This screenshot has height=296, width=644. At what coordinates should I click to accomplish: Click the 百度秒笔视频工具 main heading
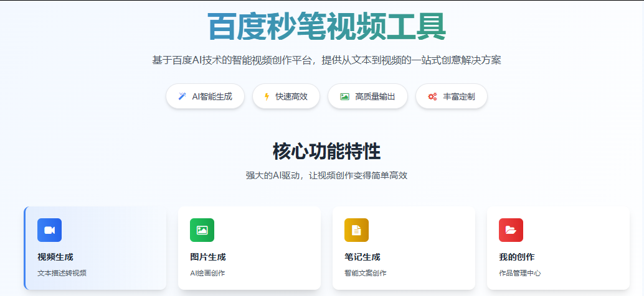(x=326, y=27)
